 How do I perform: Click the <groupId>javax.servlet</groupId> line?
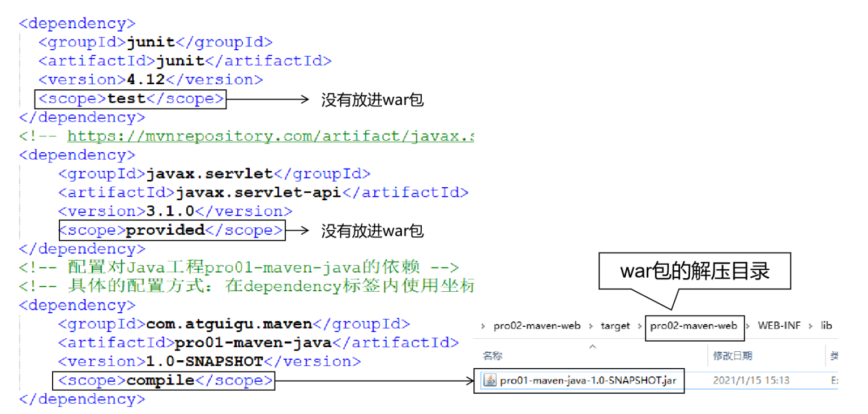point(215,174)
